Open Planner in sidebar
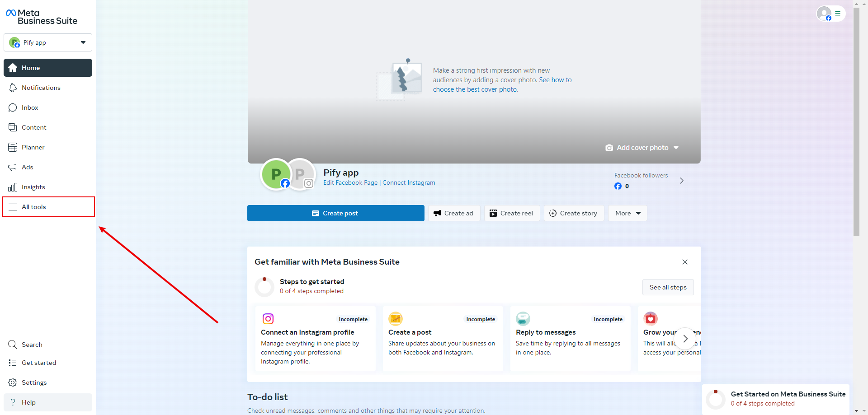This screenshot has height=415, width=868. click(48, 147)
